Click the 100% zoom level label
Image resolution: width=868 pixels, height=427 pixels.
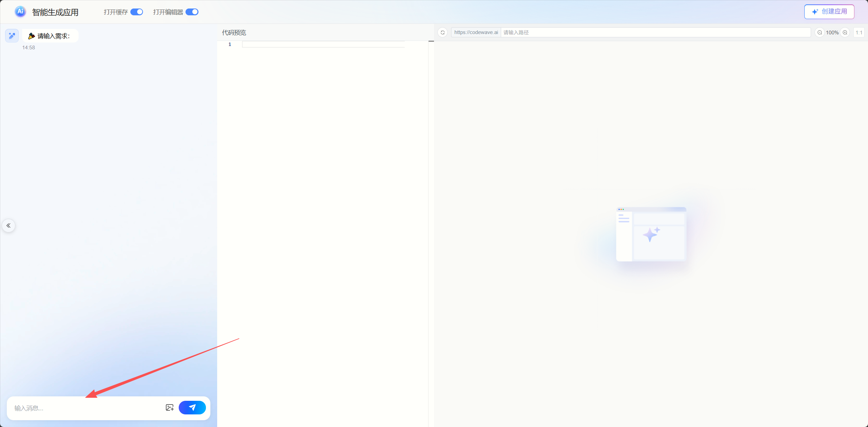click(x=832, y=33)
